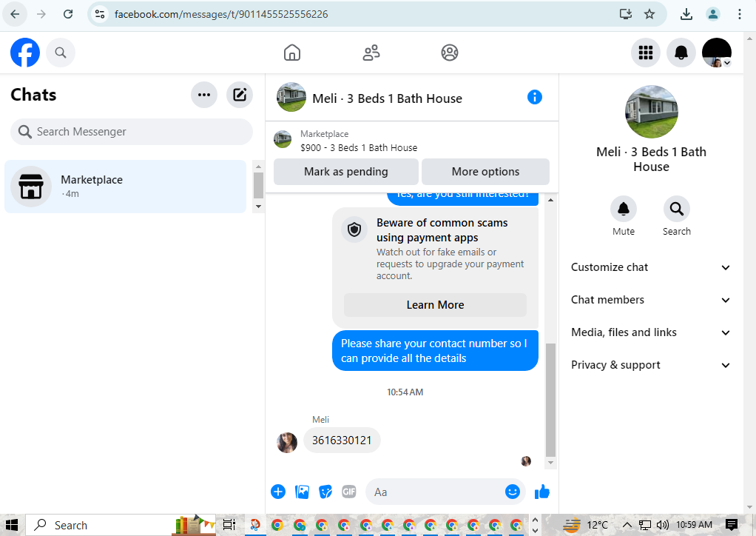Open conversation information blue icon
This screenshot has height=536, width=756.
[x=535, y=98]
